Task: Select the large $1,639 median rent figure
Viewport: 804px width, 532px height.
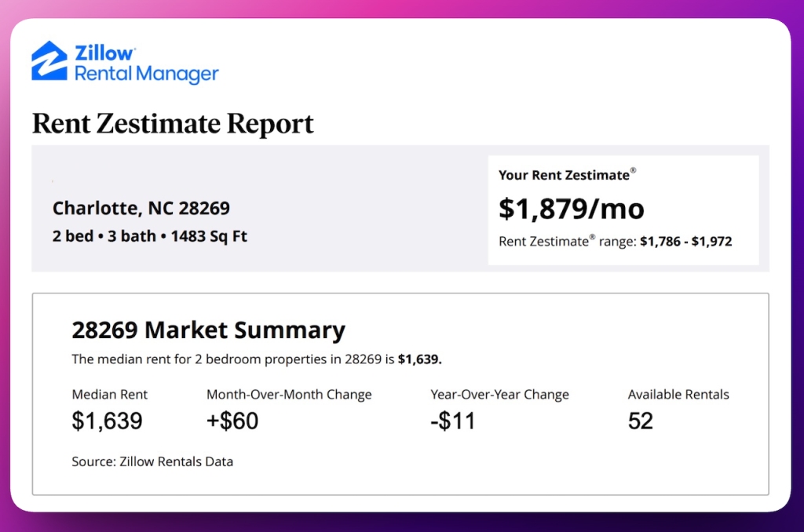Action: click(108, 421)
